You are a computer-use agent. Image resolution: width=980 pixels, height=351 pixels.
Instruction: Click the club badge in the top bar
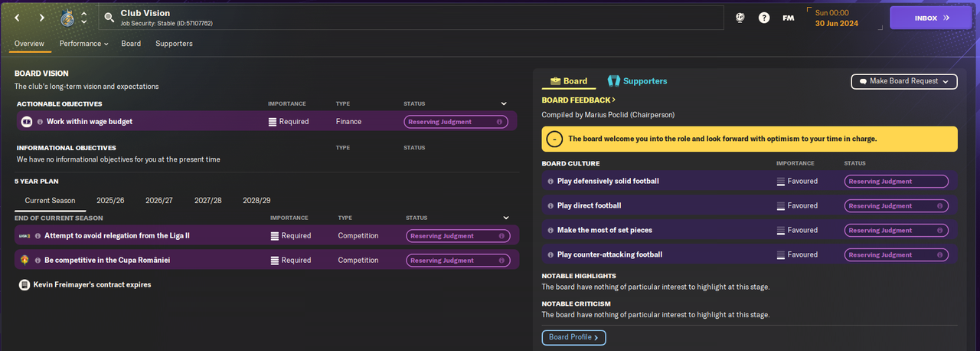(x=67, y=18)
